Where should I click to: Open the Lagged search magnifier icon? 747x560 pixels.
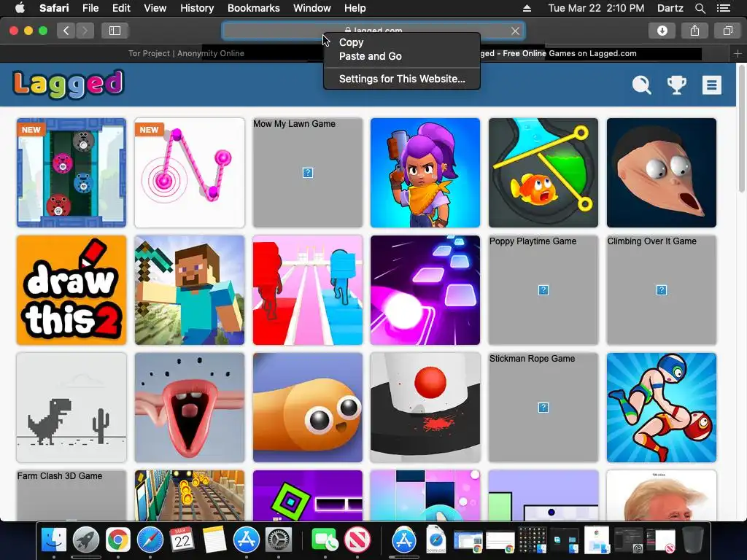pos(642,85)
